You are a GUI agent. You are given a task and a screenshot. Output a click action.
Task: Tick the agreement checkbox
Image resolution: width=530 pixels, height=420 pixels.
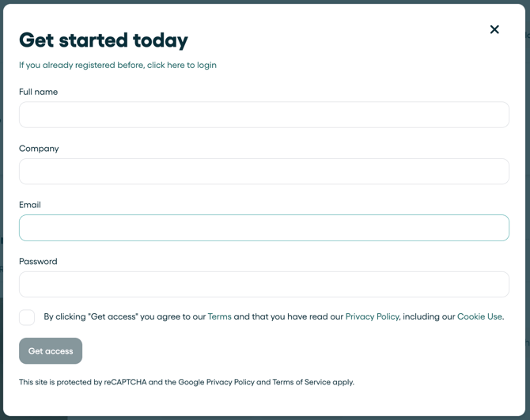coord(27,317)
